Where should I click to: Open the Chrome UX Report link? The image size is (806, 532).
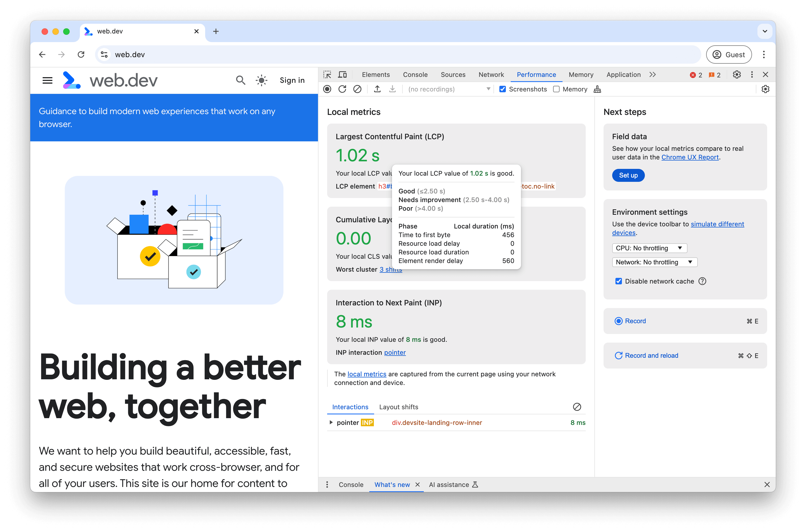click(x=690, y=157)
